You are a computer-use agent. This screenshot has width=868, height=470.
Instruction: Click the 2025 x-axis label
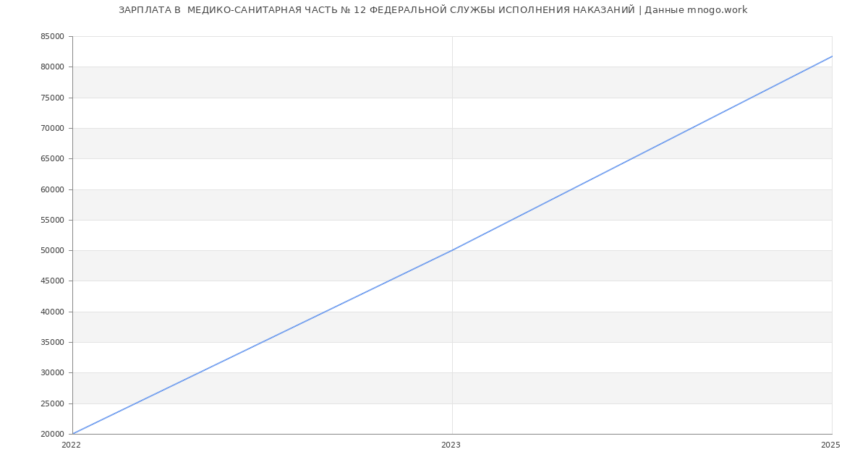tap(830, 445)
